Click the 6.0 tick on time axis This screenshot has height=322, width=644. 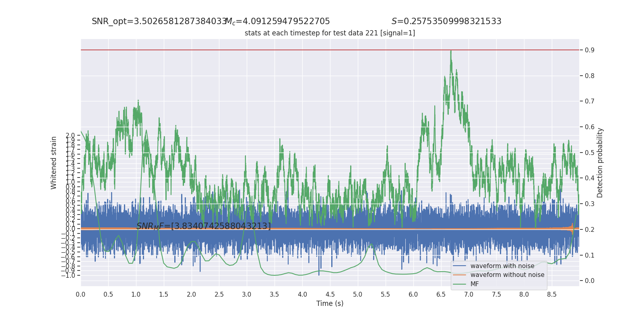(x=413, y=295)
